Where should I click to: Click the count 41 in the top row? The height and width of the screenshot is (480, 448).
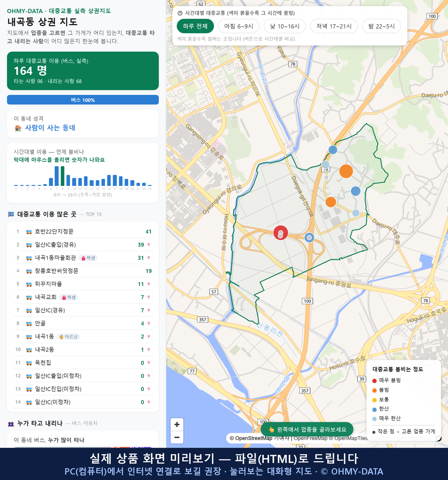(149, 232)
